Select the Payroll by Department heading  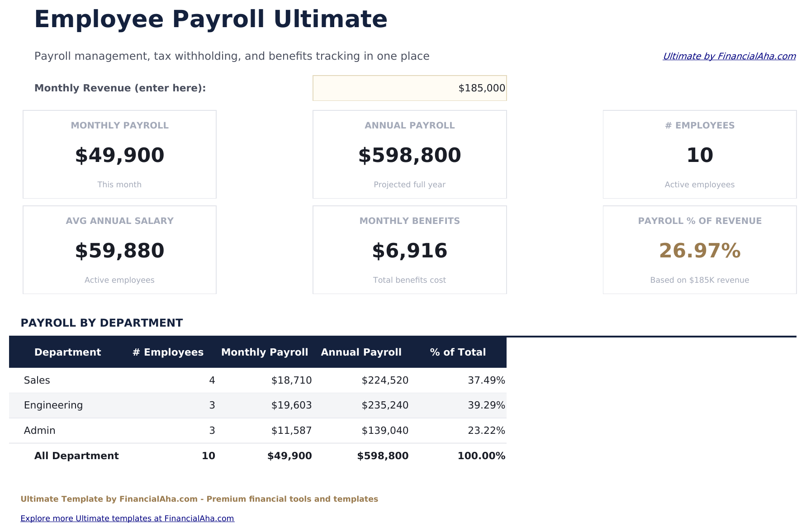click(102, 323)
